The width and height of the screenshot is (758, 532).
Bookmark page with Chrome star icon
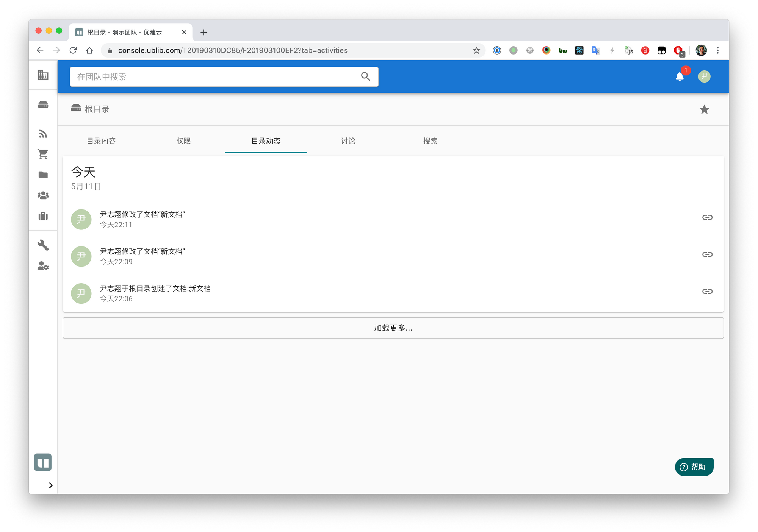476,50
